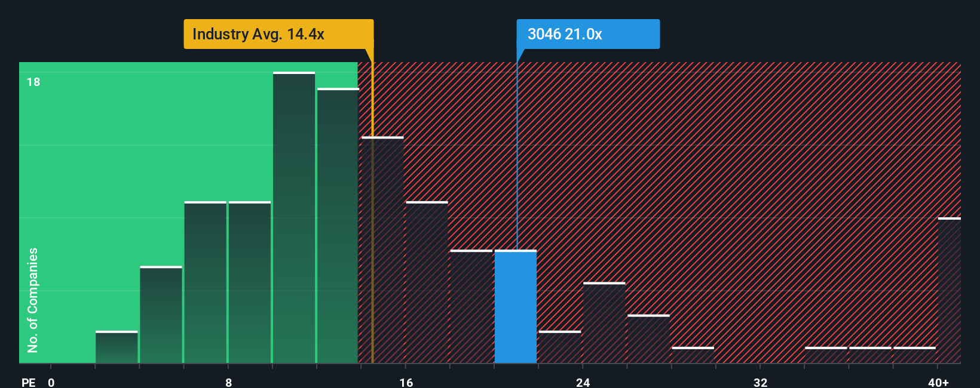Click the 40+ axis label
This screenshot has height=388, width=980.
click(938, 382)
